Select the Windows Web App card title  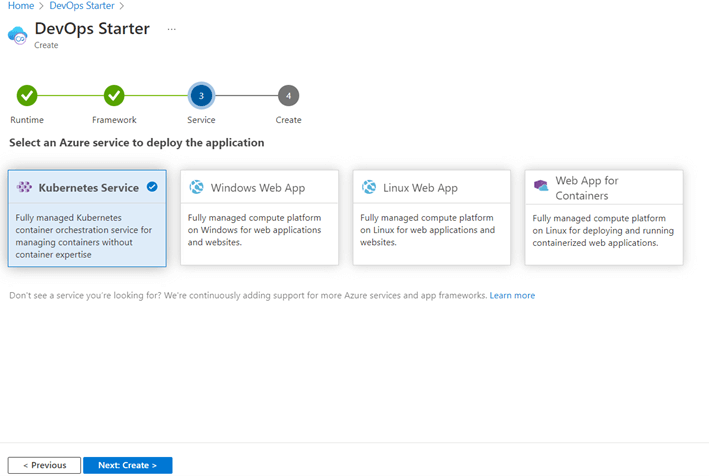coord(258,188)
